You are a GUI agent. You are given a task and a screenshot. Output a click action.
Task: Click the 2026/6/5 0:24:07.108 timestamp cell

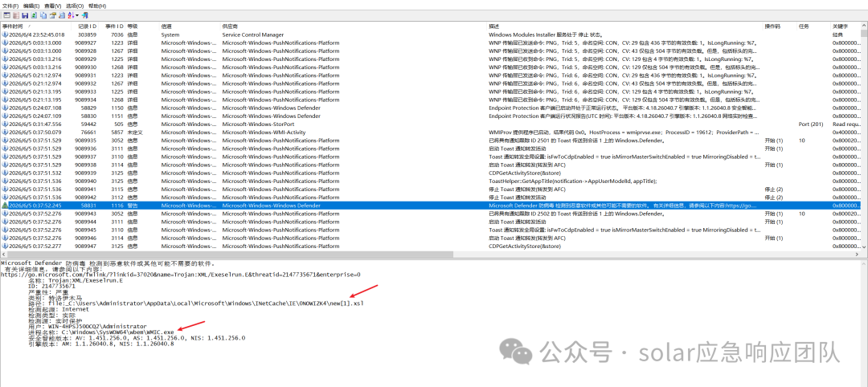36,108
